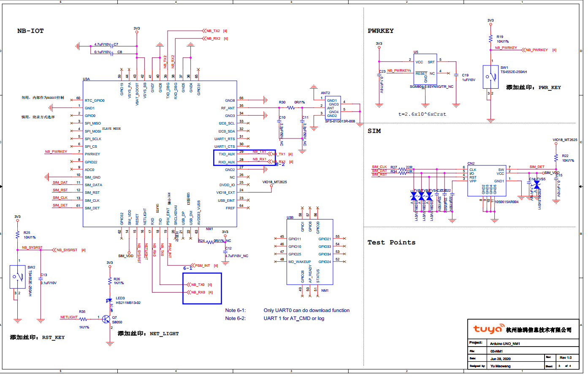The image size is (588, 377).
Task: Click the R35 resistor symbol
Action: [x=83, y=319]
